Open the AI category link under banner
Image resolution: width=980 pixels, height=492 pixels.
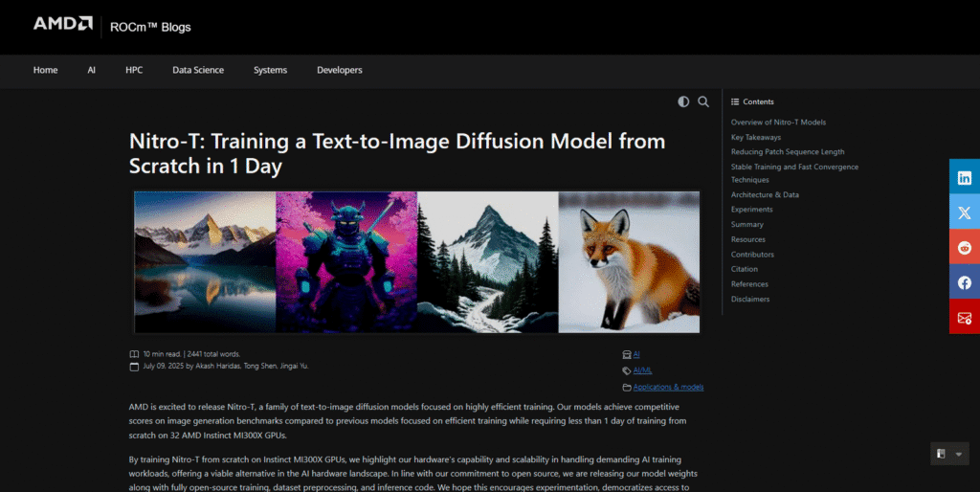(636, 354)
